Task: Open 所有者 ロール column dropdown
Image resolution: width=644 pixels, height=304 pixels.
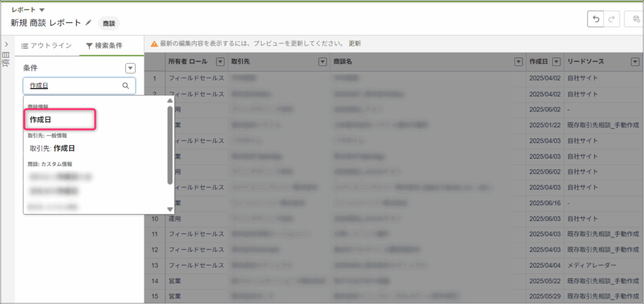Action: coord(220,62)
